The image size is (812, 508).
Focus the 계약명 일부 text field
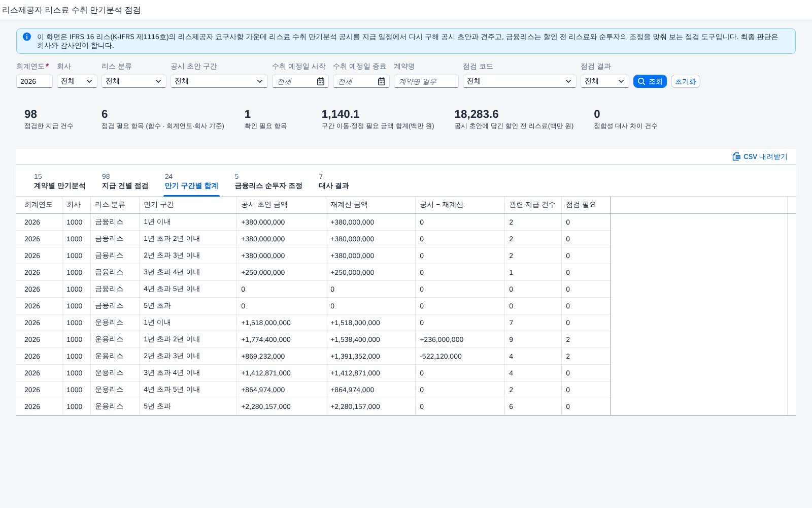(426, 81)
